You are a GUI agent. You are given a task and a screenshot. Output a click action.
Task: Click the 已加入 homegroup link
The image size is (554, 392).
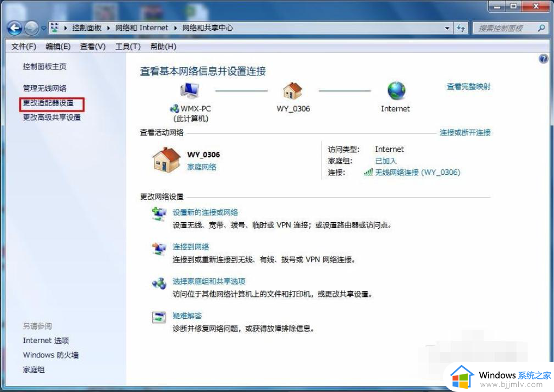tap(386, 161)
